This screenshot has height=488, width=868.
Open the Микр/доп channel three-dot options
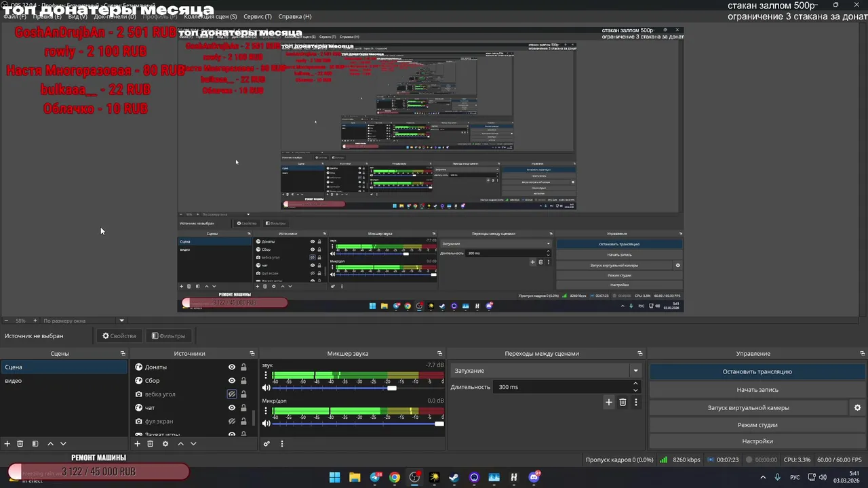[266, 411]
